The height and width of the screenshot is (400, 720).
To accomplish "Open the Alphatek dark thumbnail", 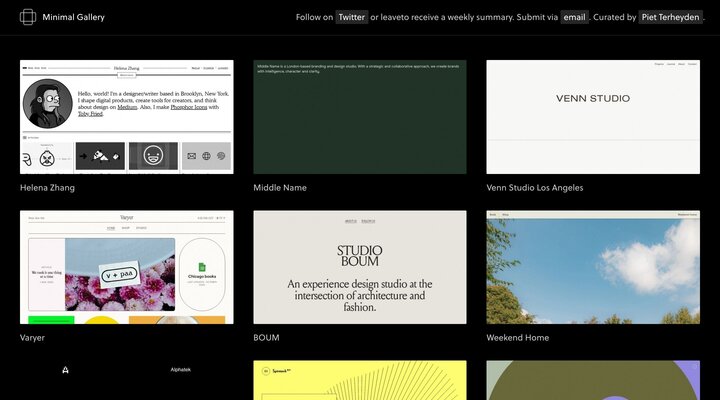I will point(127,380).
